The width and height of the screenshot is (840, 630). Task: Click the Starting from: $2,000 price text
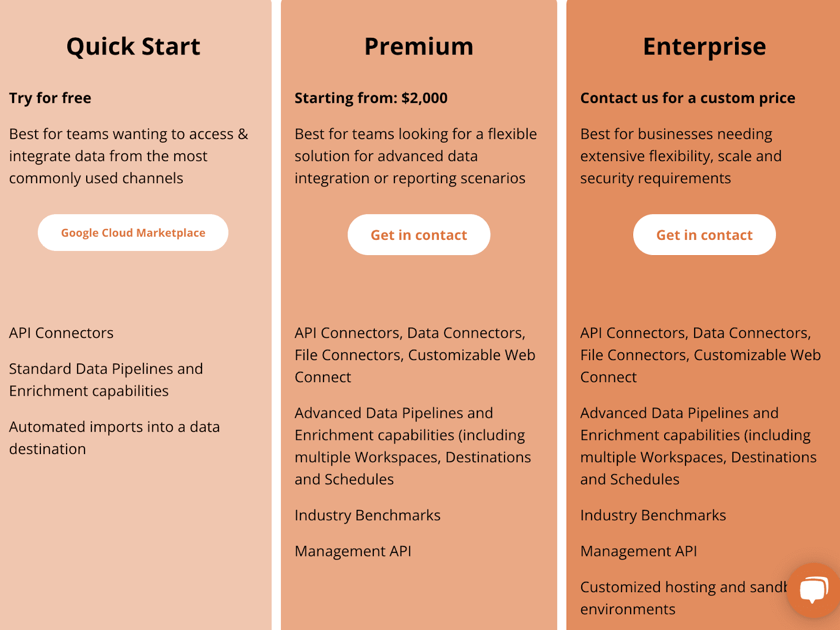pyautogui.click(x=371, y=98)
